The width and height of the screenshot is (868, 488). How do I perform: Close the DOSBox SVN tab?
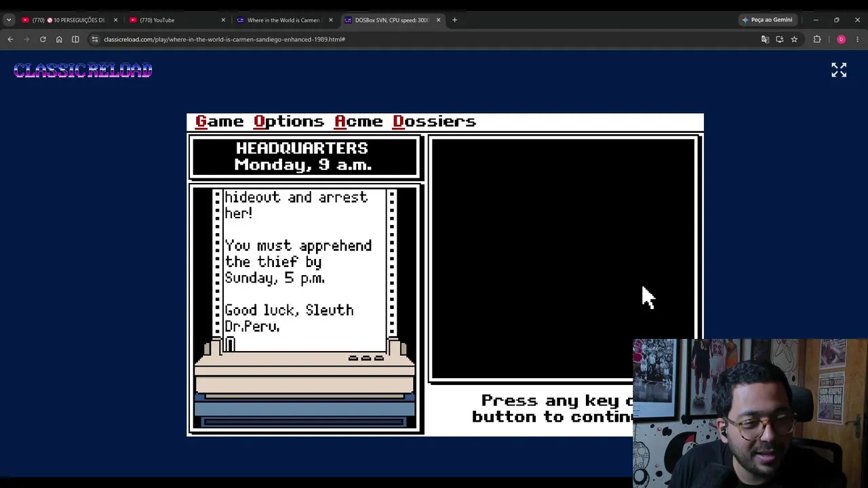click(438, 20)
